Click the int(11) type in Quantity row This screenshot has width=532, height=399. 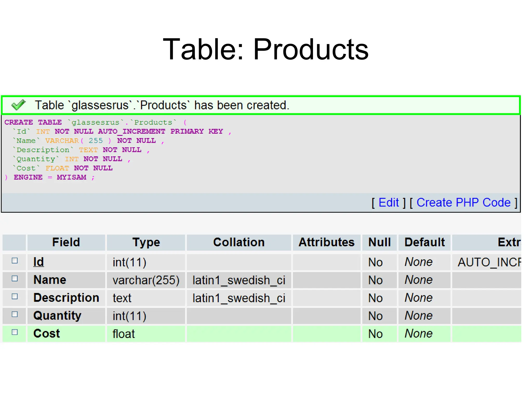(x=130, y=316)
